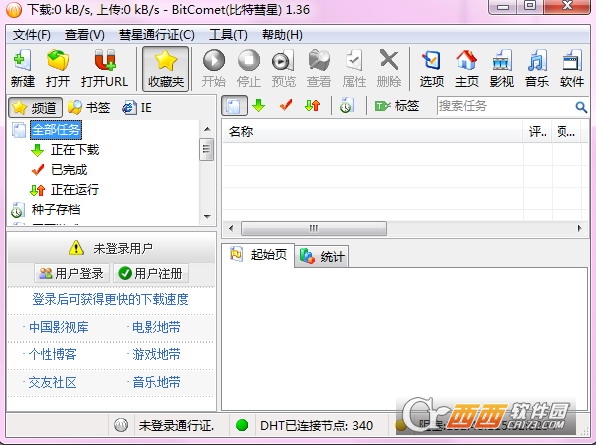Click the horizontal scrollbar thumb of task list
596x445 pixels.
(x=314, y=228)
